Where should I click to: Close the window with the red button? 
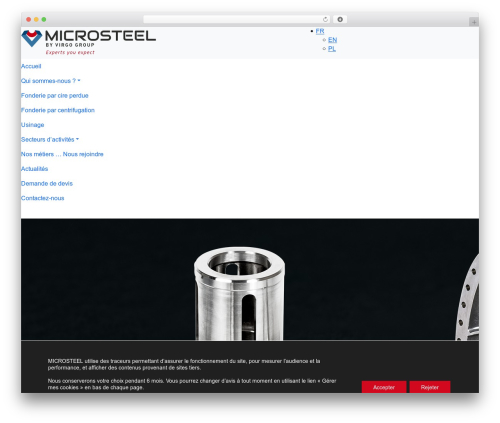click(29, 19)
